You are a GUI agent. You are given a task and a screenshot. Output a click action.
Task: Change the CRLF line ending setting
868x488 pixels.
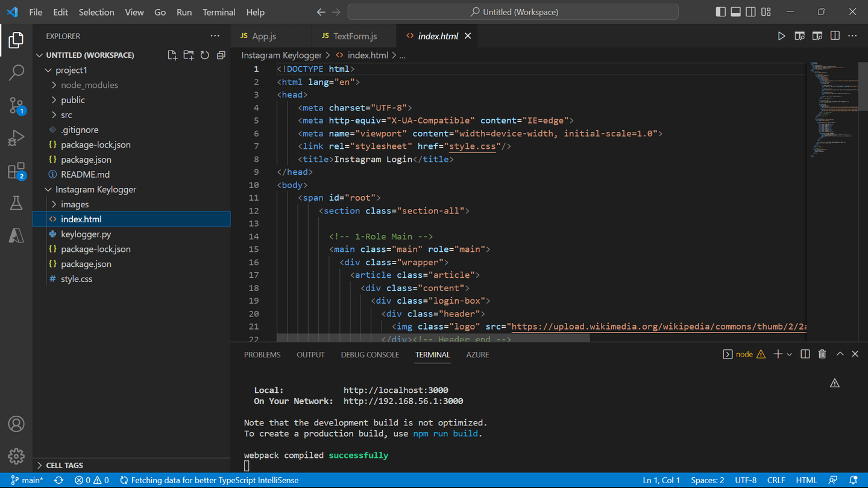point(776,480)
